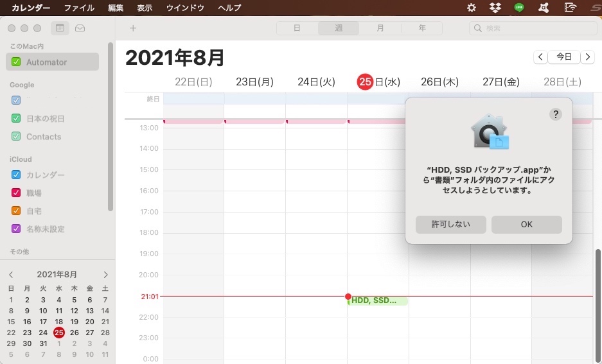Open the カレンダー app menu
Viewport: 602px width, 364px height.
[31, 8]
